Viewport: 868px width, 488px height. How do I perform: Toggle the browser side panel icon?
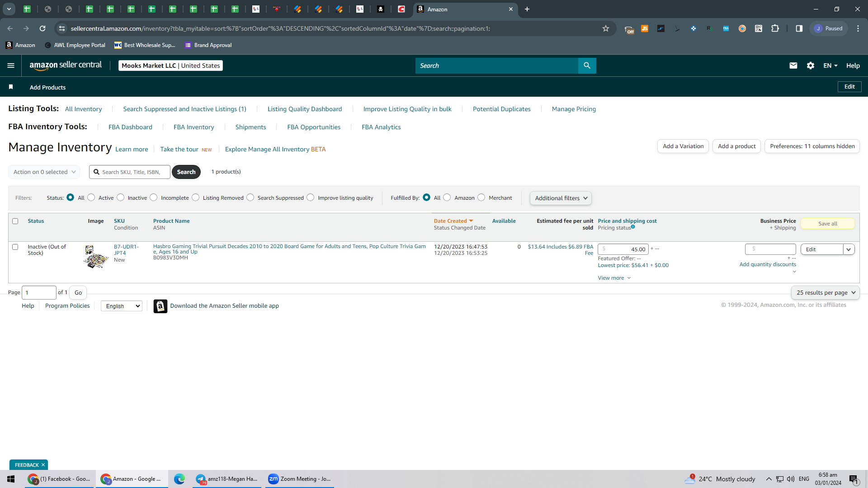[799, 28]
